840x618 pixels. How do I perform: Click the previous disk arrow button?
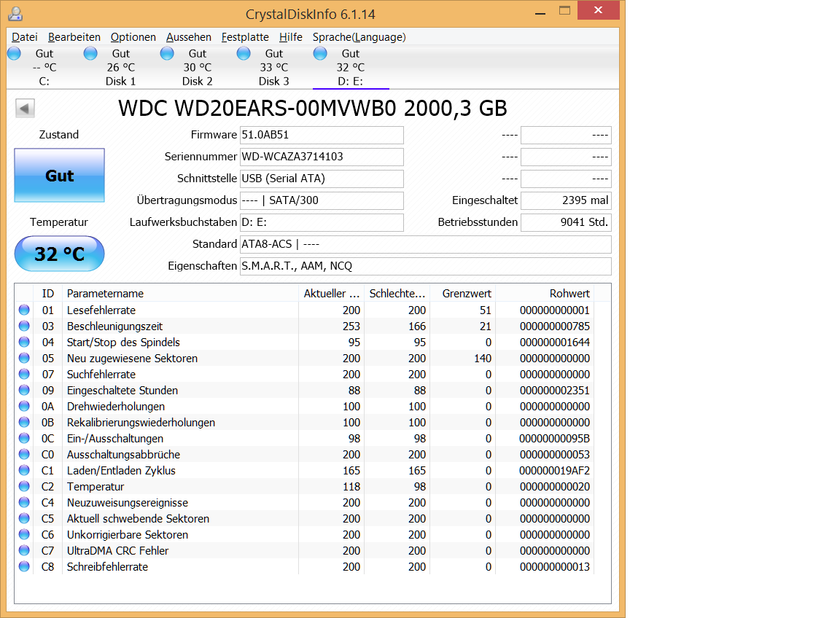(x=25, y=108)
